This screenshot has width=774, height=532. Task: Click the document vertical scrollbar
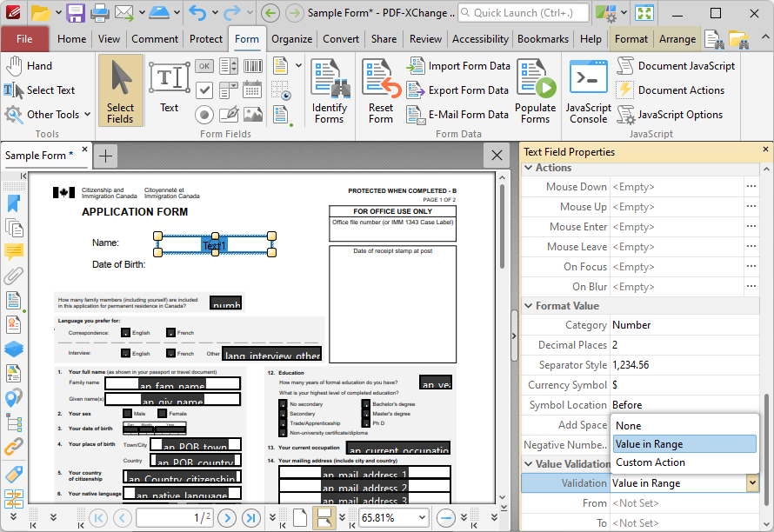[503, 226]
